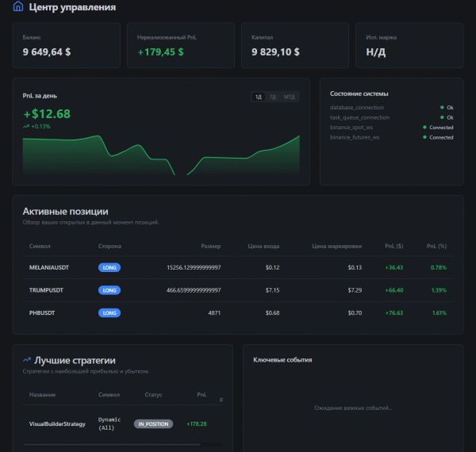The image size is (476, 452).
Task: Click the Ожидание важных событий message
Action: (353, 408)
